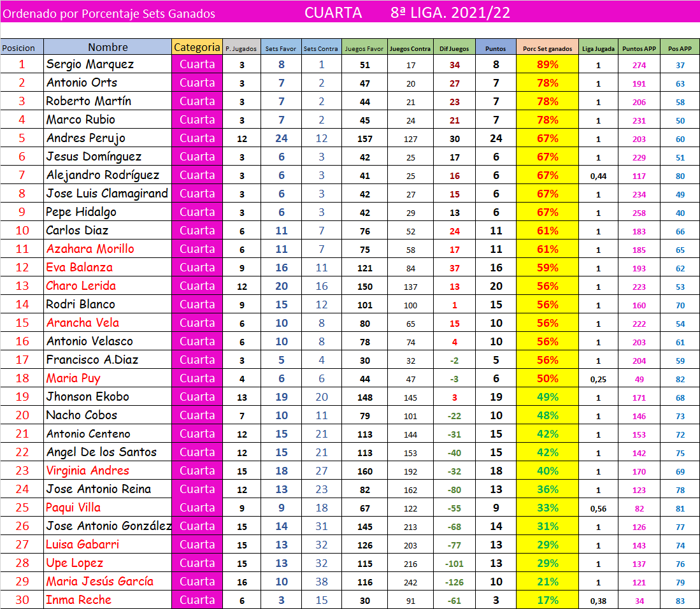700x609 pixels.
Task: Click the name Paqui Villa
Action: coord(73,508)
